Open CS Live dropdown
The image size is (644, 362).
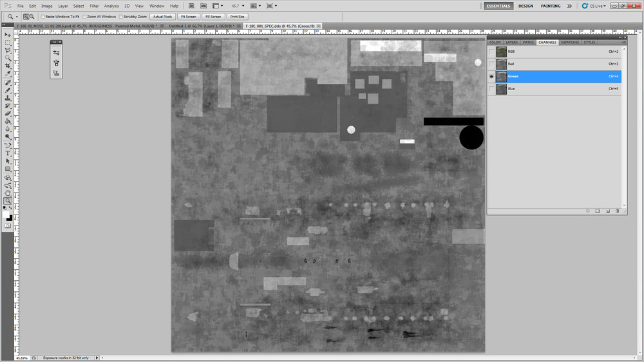click(x=594, y=6)
